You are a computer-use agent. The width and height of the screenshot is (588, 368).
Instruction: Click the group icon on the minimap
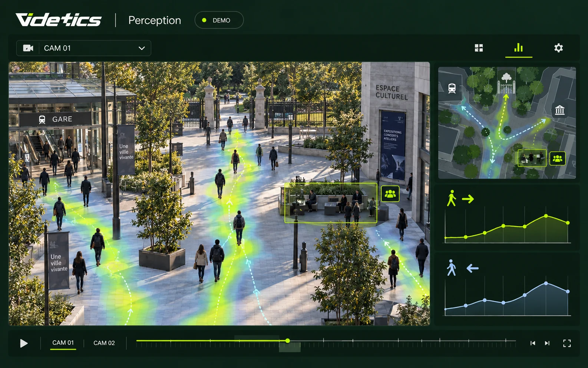point(557,159)
